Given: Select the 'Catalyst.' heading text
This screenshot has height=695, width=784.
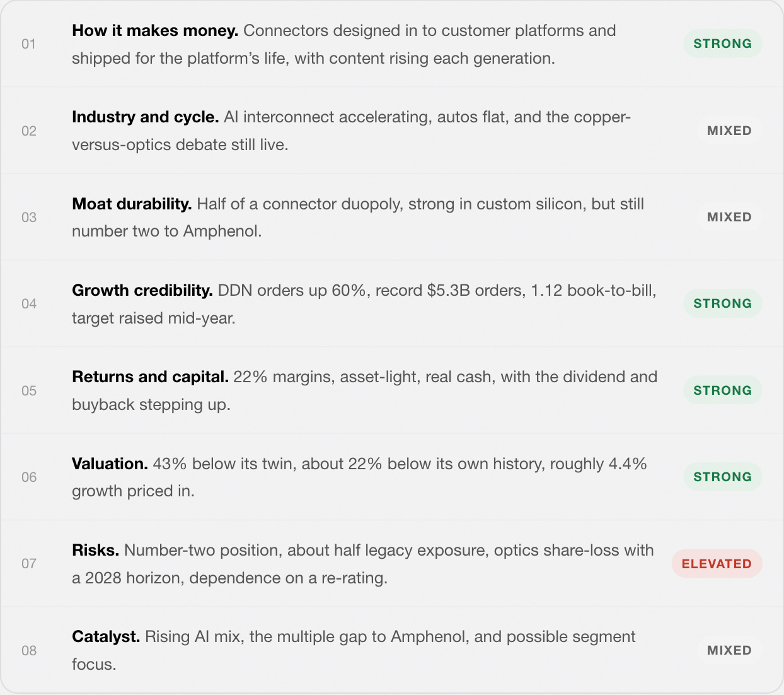Looking at the screenshot, I should coord(106,636).
